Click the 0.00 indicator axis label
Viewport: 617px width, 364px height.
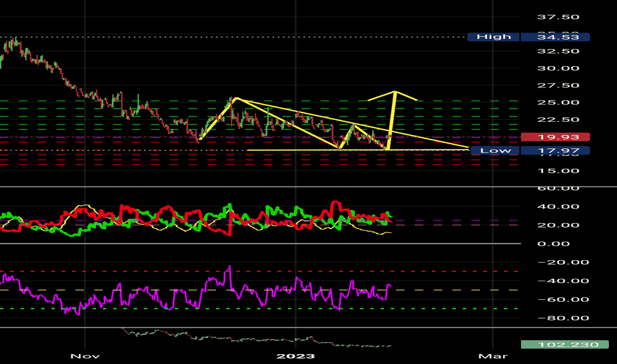(553, 244)
